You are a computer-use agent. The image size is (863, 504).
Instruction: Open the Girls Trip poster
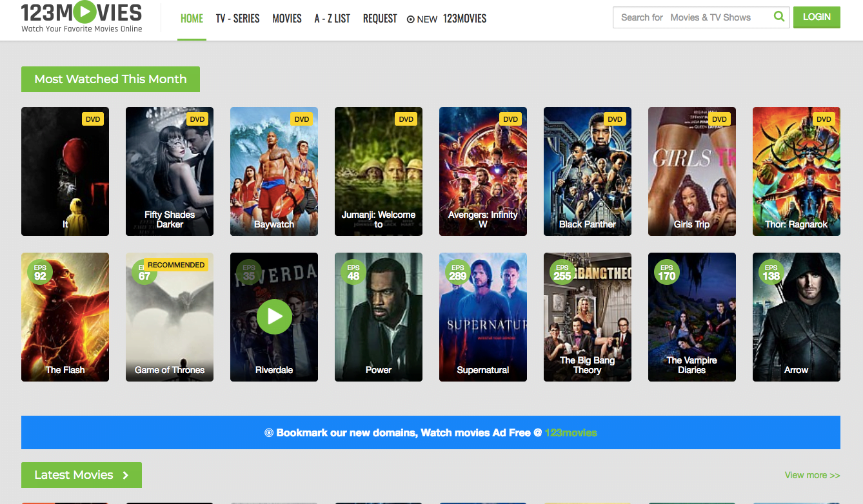(692, 171)
